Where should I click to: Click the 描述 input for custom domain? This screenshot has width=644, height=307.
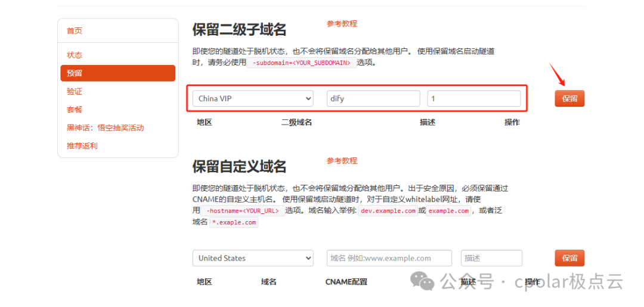pyautogui.click(x=491, y=258)
